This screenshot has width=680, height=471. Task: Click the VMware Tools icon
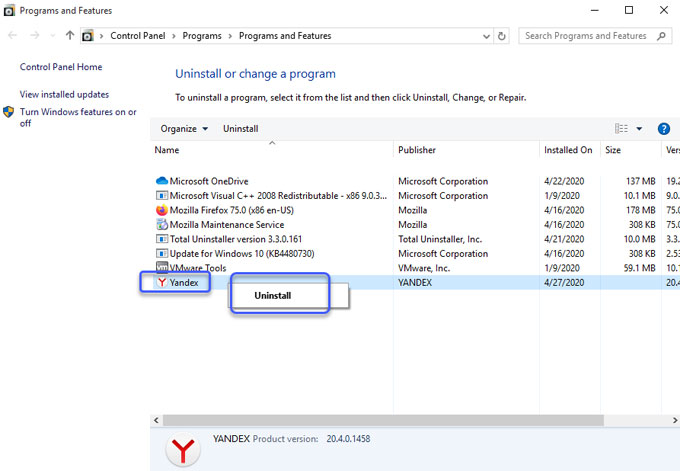(x=162, y=267)
